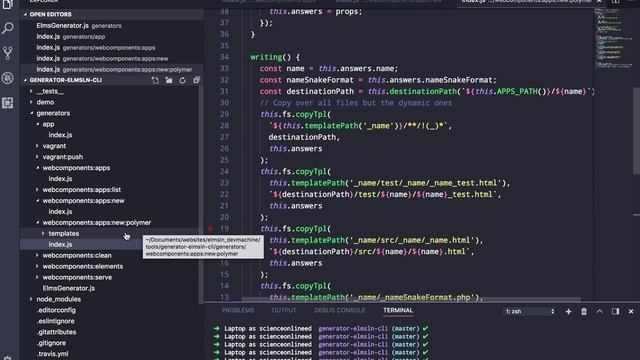
Task: Click line number 34 in gutter
Action: [224, 57]
